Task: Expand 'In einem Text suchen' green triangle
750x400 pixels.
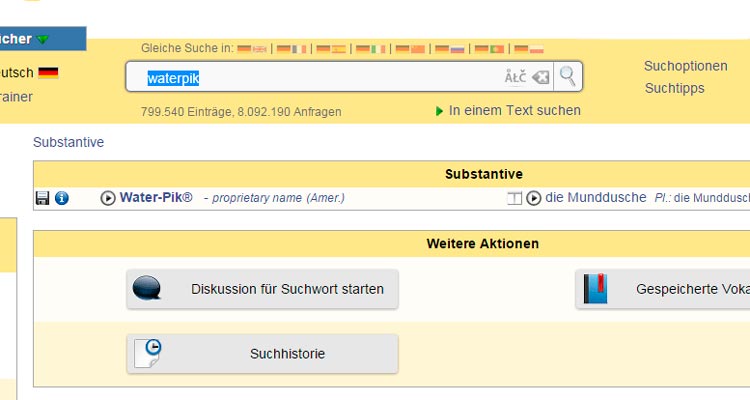Action: pos(439,111)
